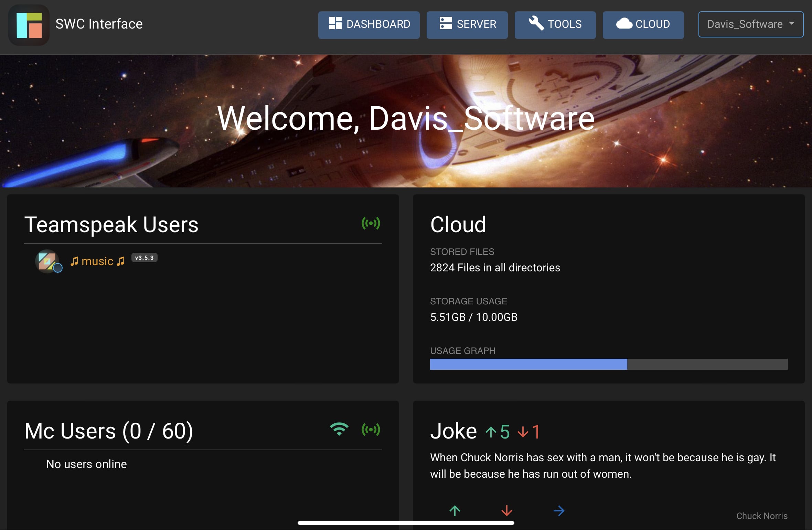This screenshot has width=812, height=530.
Task: Navigate to the Server section
Action: pyautogui.click(x=467, y=24)
